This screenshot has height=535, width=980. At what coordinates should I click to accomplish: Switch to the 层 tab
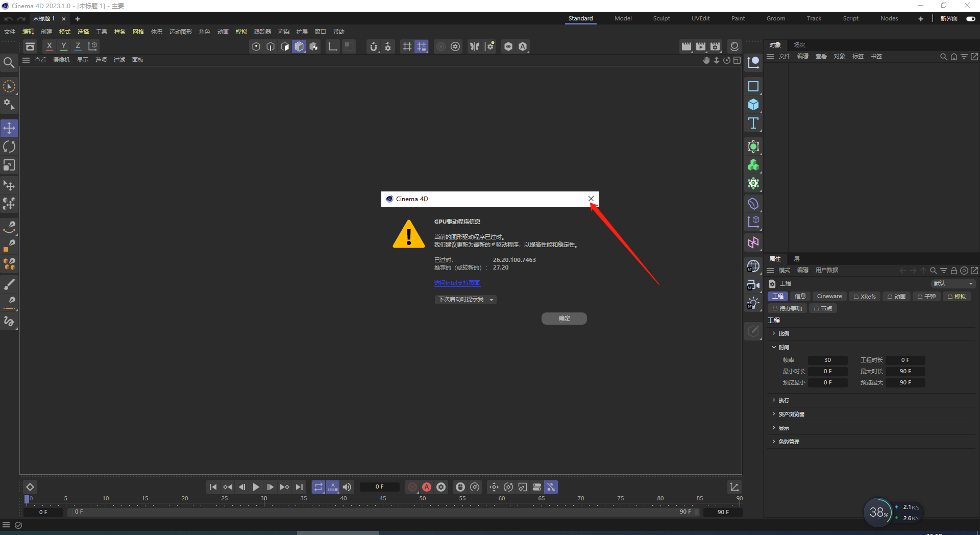(797, 259)
